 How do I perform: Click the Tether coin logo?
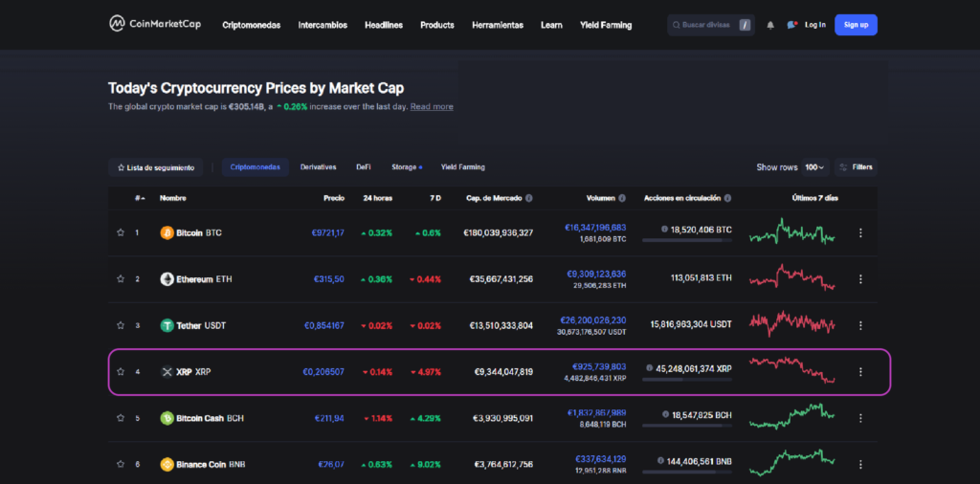[167, 325]
